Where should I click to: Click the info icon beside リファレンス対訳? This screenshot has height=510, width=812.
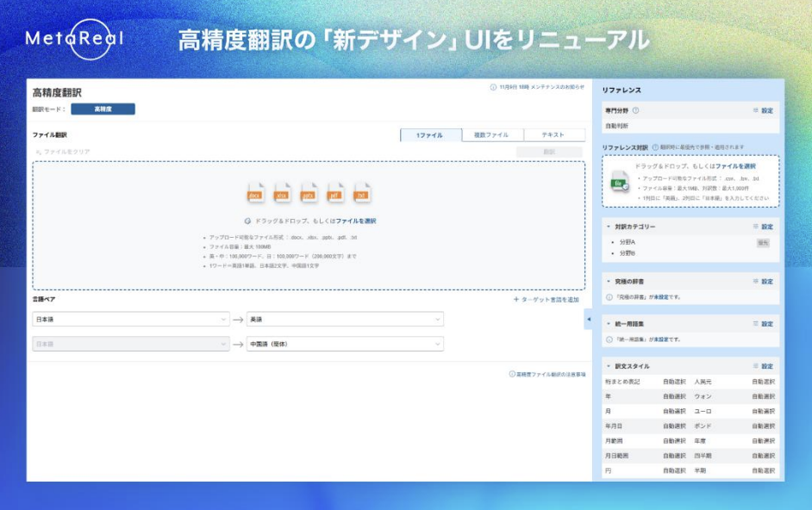655,147
